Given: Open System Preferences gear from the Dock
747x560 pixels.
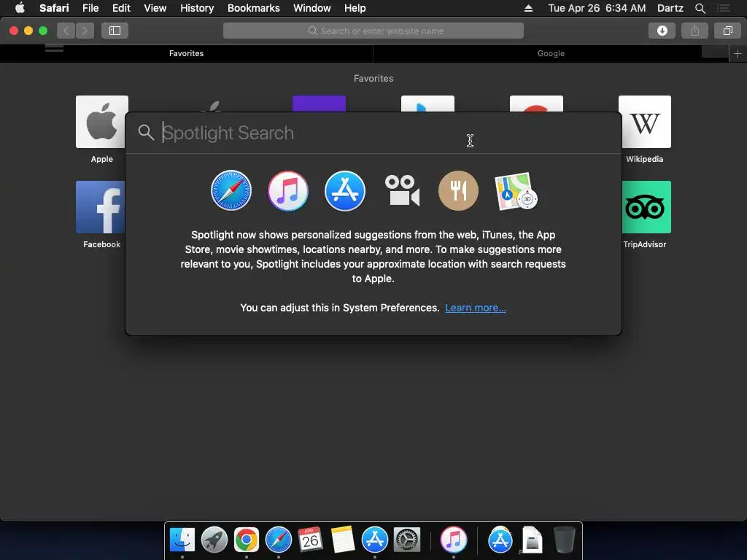Looking at the screenshot, I should (407, 540).
